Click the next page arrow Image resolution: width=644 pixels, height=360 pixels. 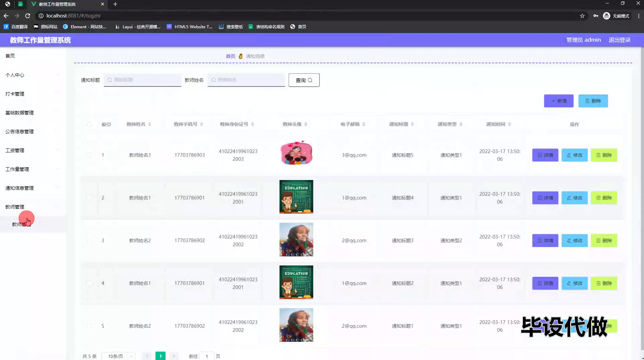[174, 356]
